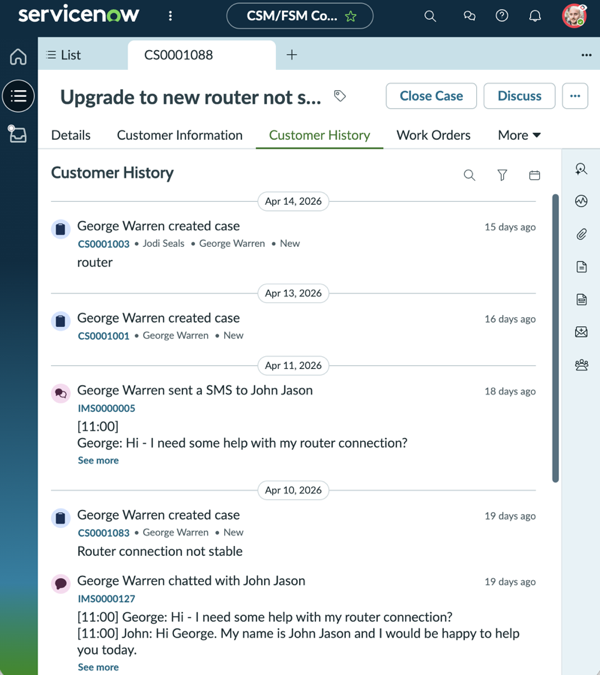Image resolution: width=600 pixels, height=675 pixels.
Task: Open the Customer History filter funnel
Action: pyautogui.click(x=502, y=175)
